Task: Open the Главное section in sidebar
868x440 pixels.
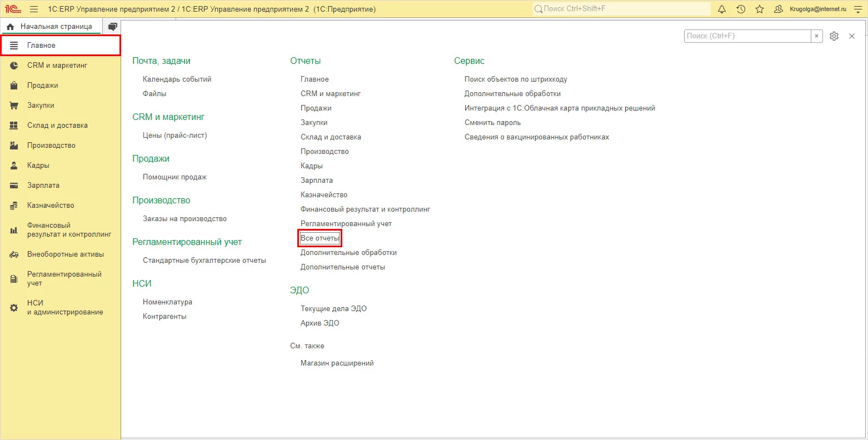Action: (x=61, y=46)
